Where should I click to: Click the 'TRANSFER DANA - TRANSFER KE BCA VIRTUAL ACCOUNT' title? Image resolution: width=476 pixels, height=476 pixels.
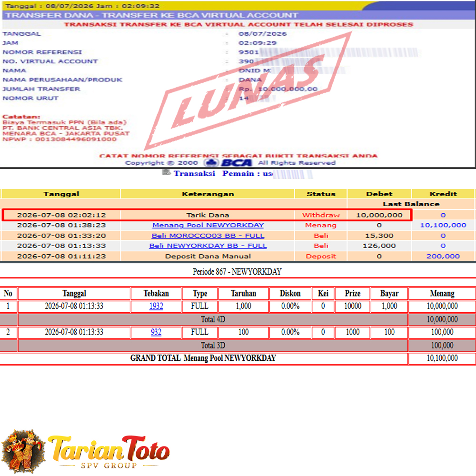tap(152, 15)
